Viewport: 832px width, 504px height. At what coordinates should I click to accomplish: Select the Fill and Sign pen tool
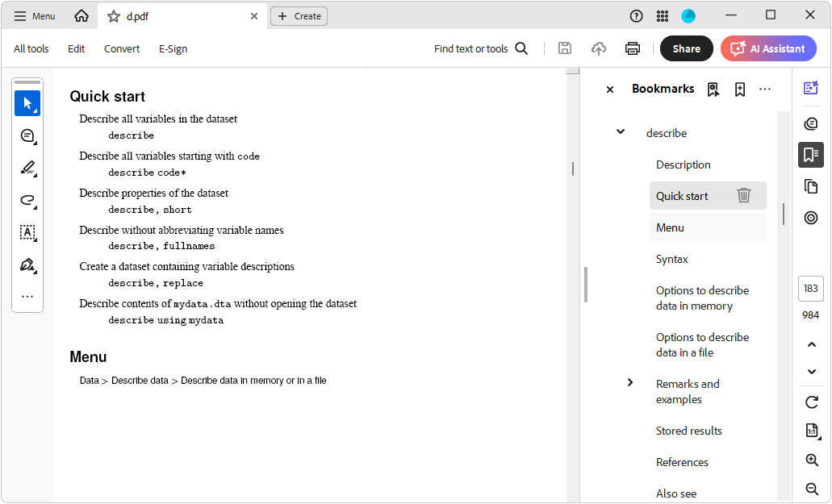pos(27,265)
